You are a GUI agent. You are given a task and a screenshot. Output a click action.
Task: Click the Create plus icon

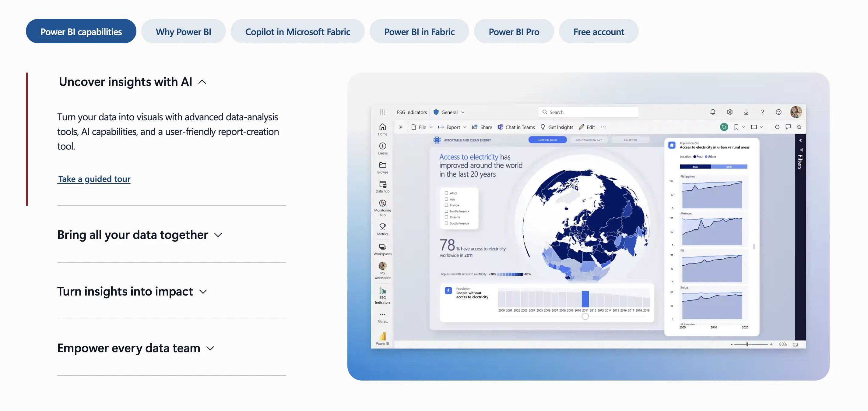point(382,146)
